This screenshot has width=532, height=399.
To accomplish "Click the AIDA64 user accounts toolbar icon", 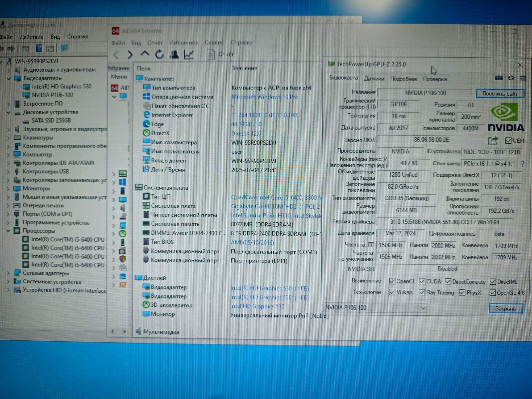I will point(174,55).
